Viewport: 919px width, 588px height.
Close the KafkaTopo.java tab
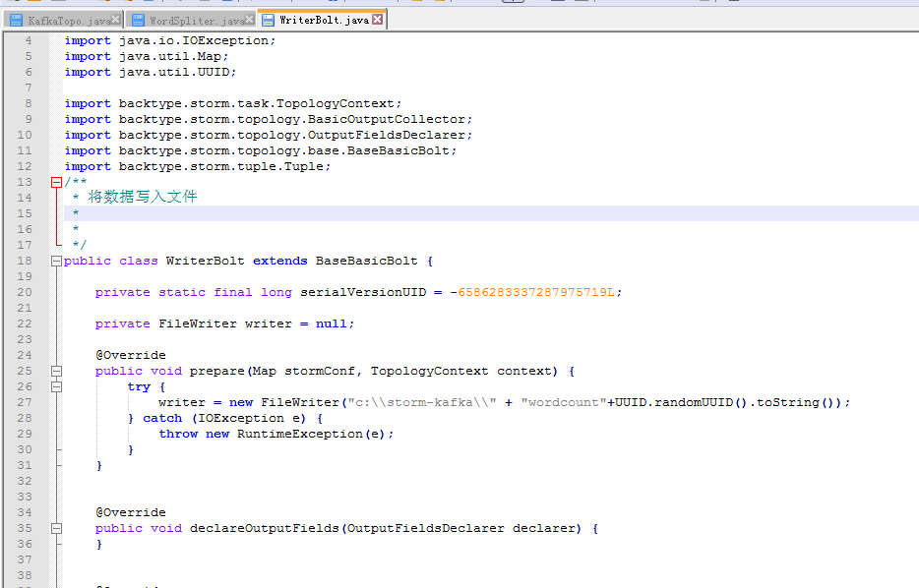[115, 20]
